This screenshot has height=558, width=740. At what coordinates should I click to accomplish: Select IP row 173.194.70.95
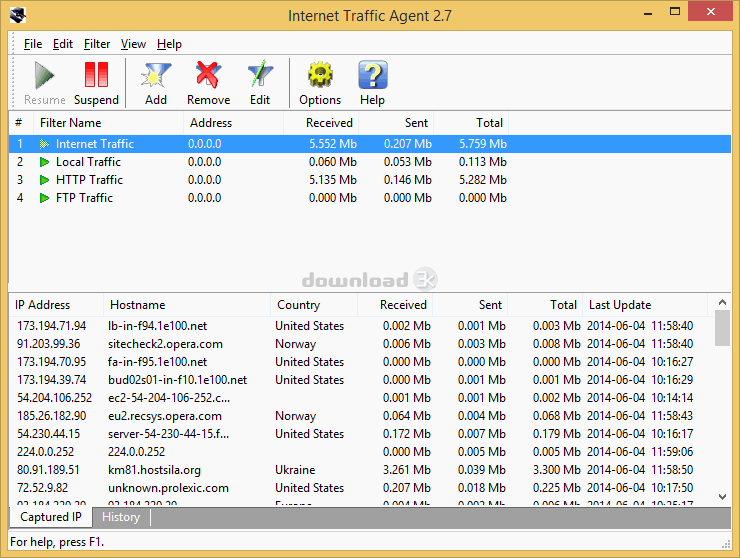click(362, 362)
